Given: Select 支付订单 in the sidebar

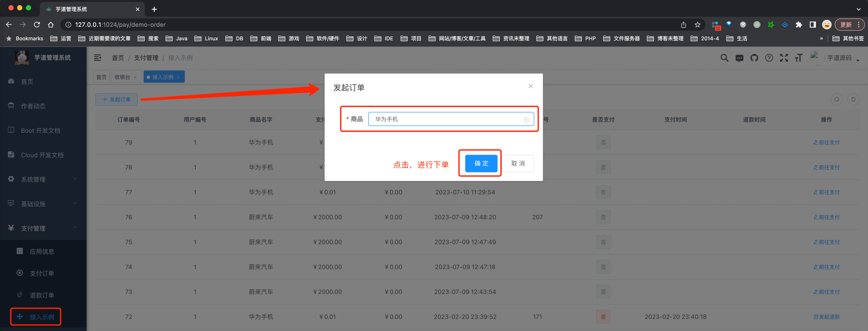Looking at the screenshot, I should (42, 273).
